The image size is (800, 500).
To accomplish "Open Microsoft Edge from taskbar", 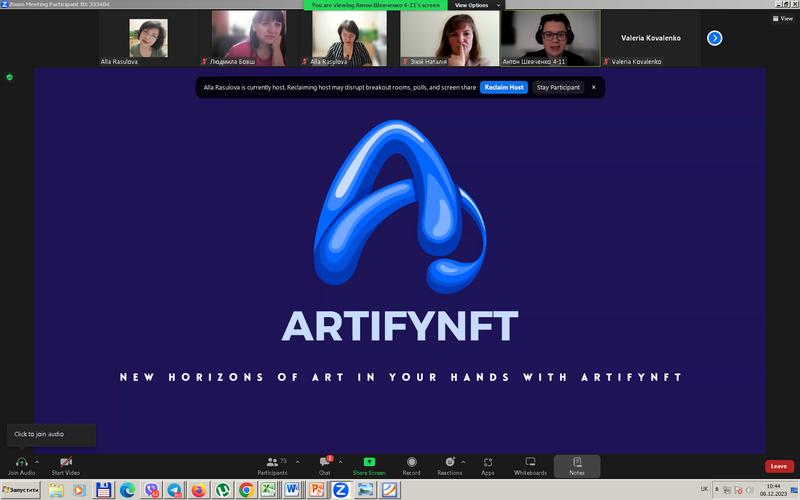I will point(127,490).
